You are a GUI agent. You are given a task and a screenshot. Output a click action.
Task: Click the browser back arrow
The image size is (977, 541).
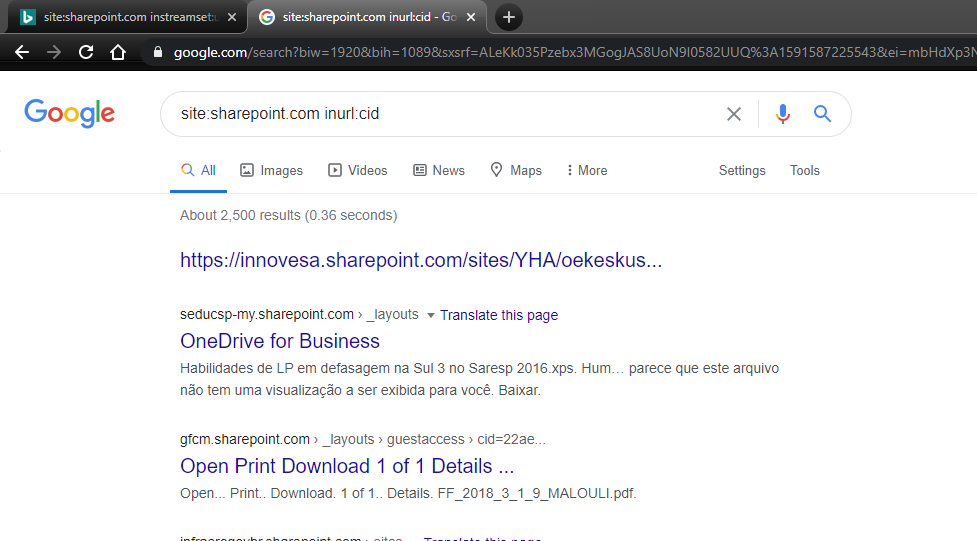coord(22,52)
